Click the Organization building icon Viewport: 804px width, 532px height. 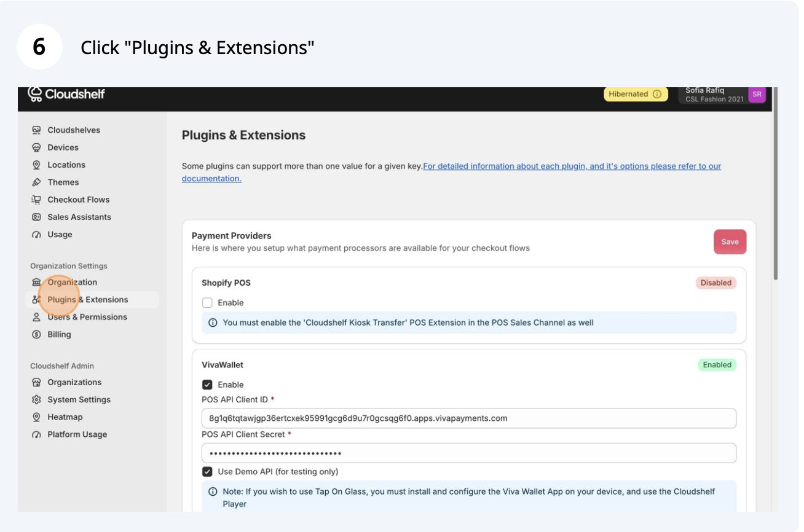pos(36,283)
